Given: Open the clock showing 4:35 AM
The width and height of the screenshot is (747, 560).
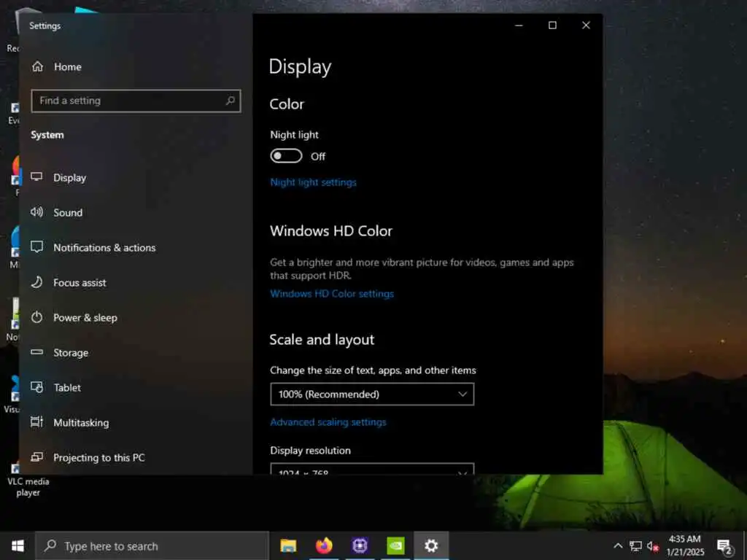Looking at the screenshot, I should tap(684, 545).
